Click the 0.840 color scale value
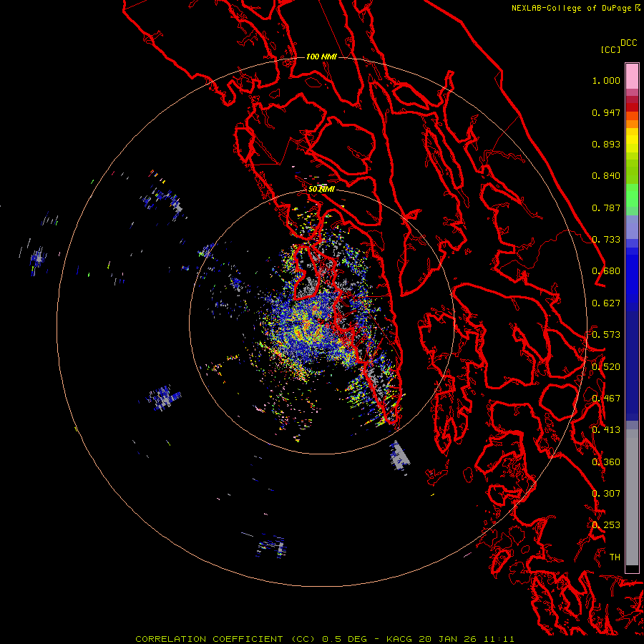644x644 pixels. (x=606, y=176)
